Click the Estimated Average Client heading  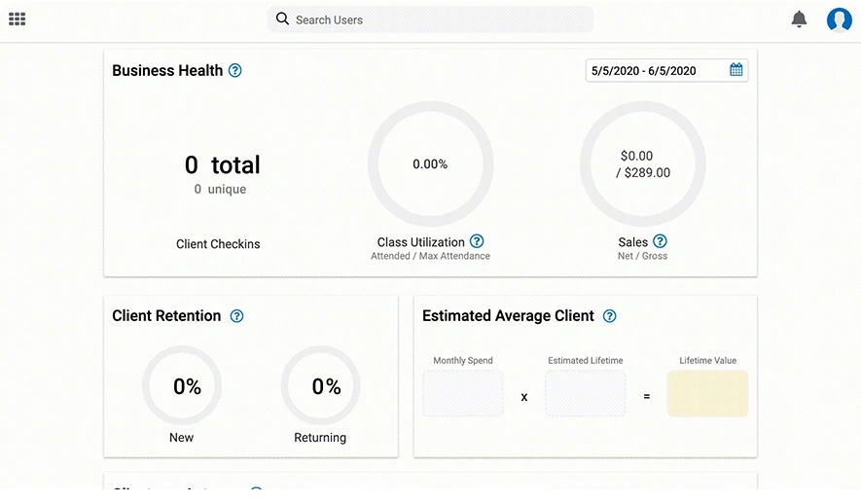(x=508, y=315)
